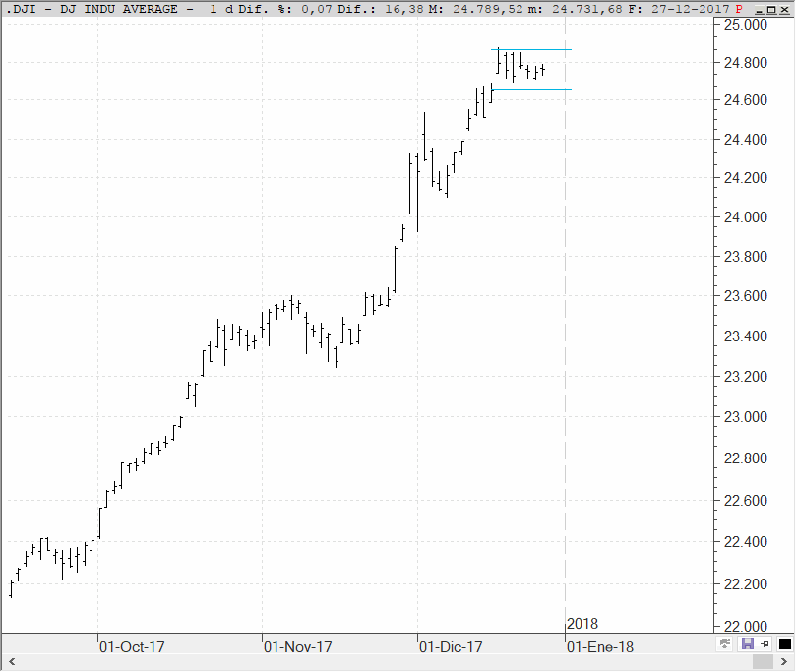
Task: Click the red P indicator in title
Action: [x=739, y=9]
